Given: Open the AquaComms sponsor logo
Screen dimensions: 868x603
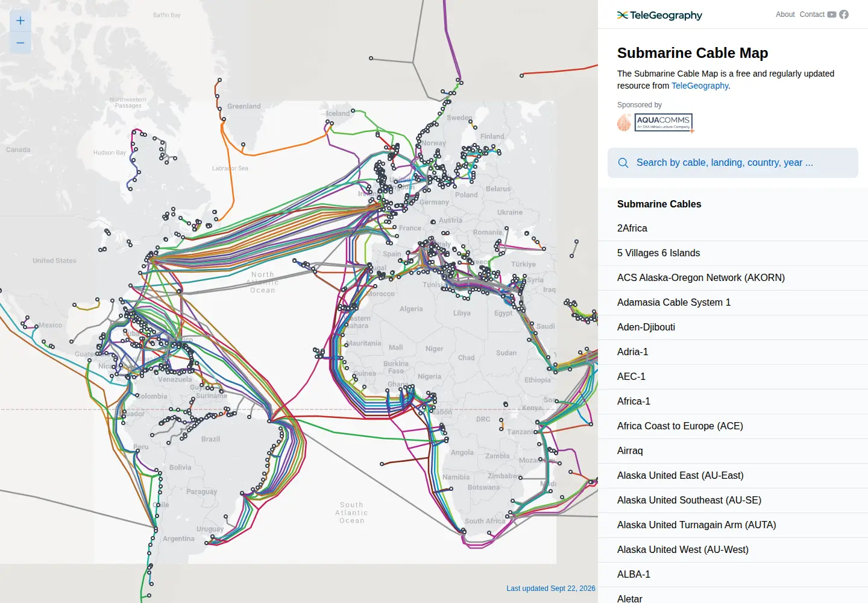Looking at the screenshot, I should click(655, 122).
